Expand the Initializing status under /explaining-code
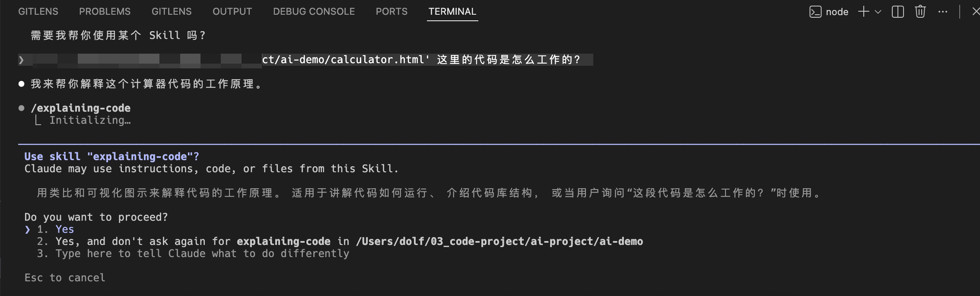The width and height of the screenshot is (980, 296). (x=89, y=120)
